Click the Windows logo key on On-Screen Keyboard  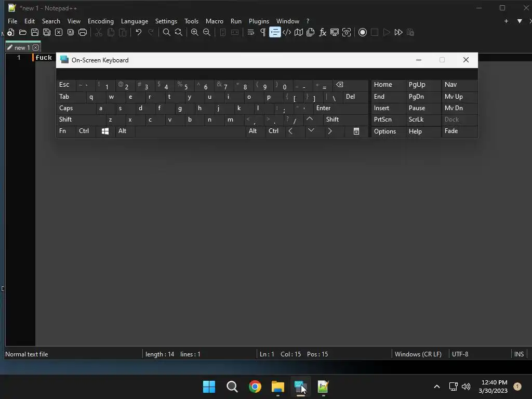[105, 131]
